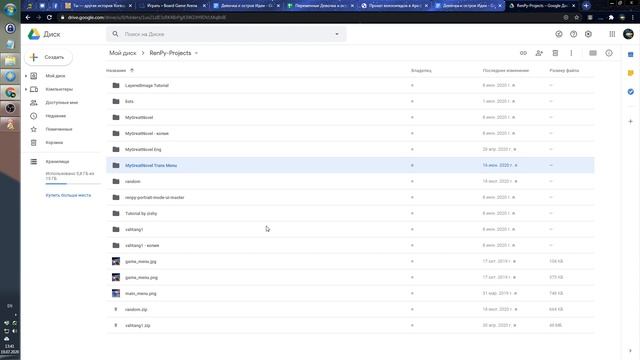Open the offline ready status icon
Screen dimensions: 640x360
[x=559, y=34]
